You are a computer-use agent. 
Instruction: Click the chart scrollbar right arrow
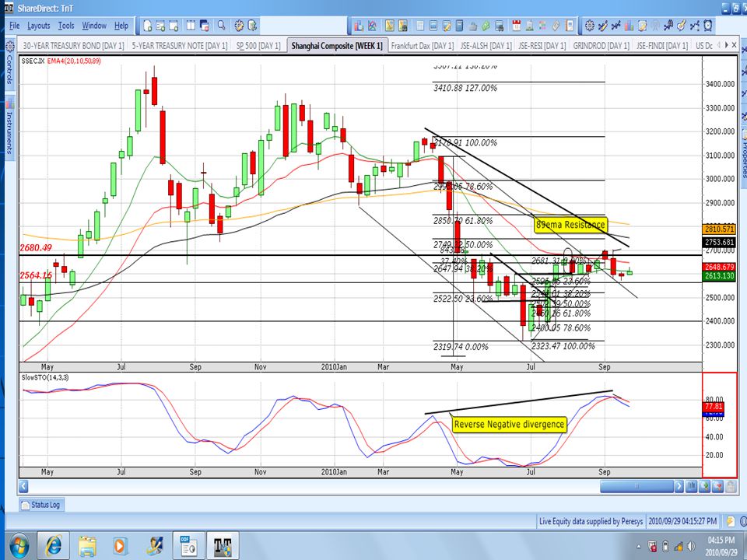click(x=679, y=486)
